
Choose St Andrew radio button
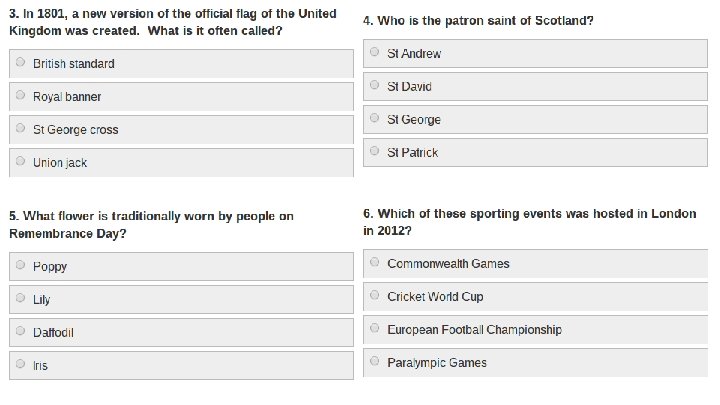(x=374, y=52)
